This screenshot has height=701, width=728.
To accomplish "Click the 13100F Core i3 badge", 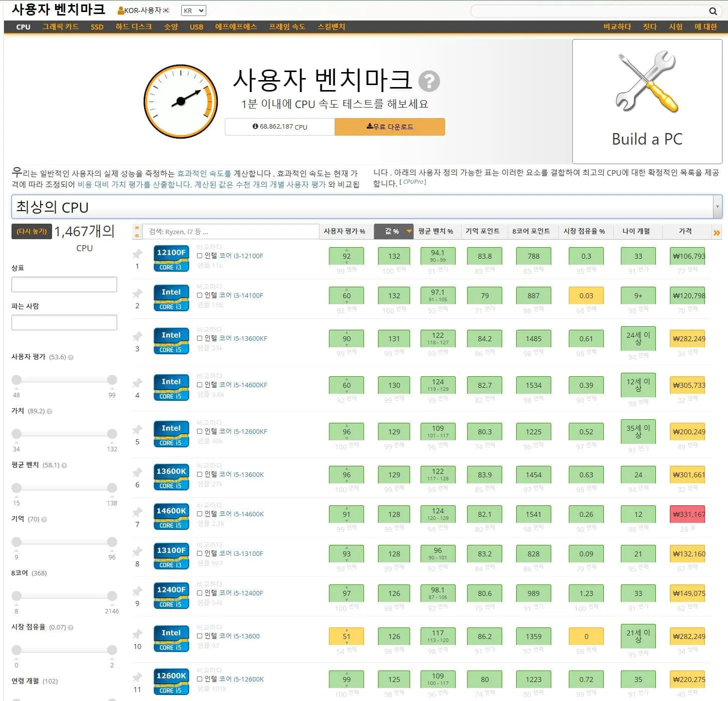I will (x=171, y=556).
